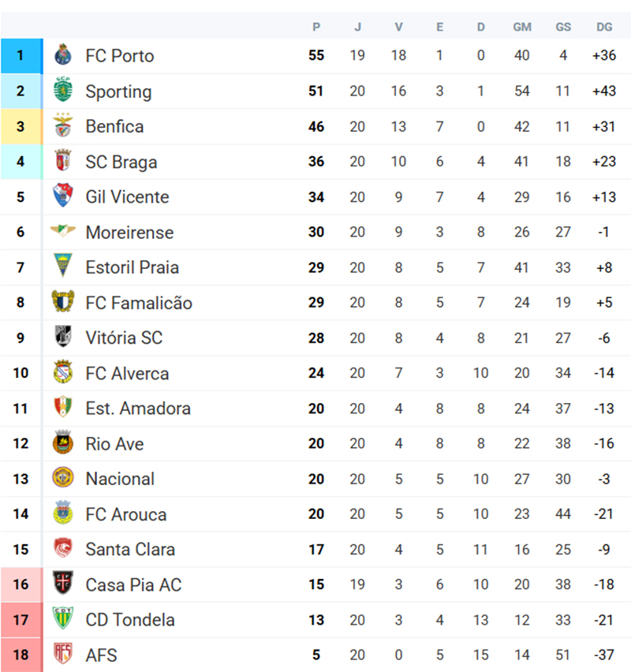Click the Moreirense club logo
Viewport: 631px width, 672px height.
[62, 232]
